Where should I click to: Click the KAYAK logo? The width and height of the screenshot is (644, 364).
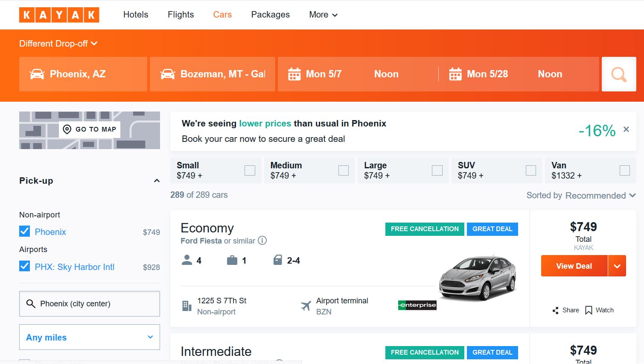coord(59,15)
